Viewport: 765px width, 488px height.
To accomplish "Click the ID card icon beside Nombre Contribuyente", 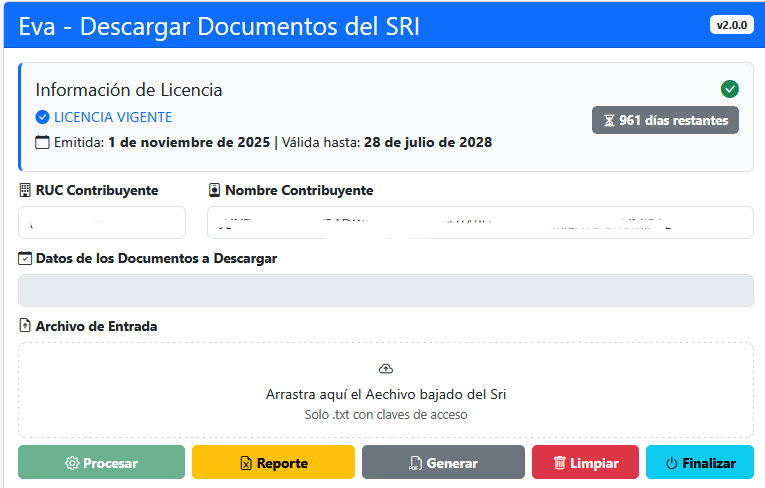I will coord(214,190).
